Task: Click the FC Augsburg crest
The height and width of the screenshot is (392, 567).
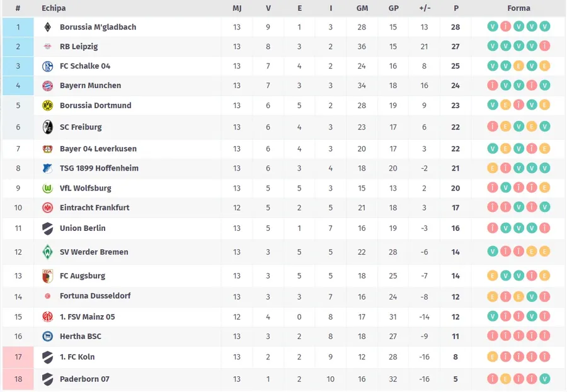Action: click(47, 276)
